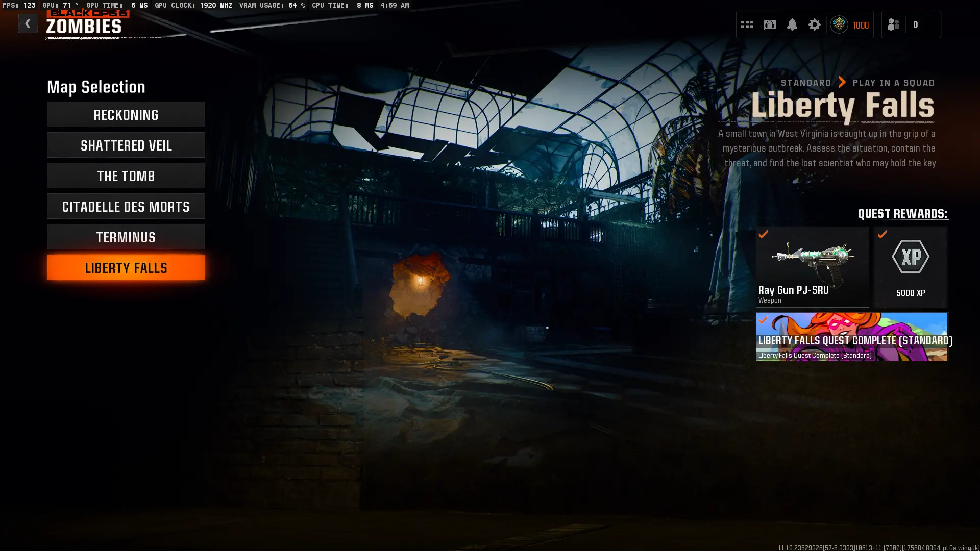This screenshot has width=980, height=551.
Task: Open the voice chat headset icon
Action: point(769,24)
